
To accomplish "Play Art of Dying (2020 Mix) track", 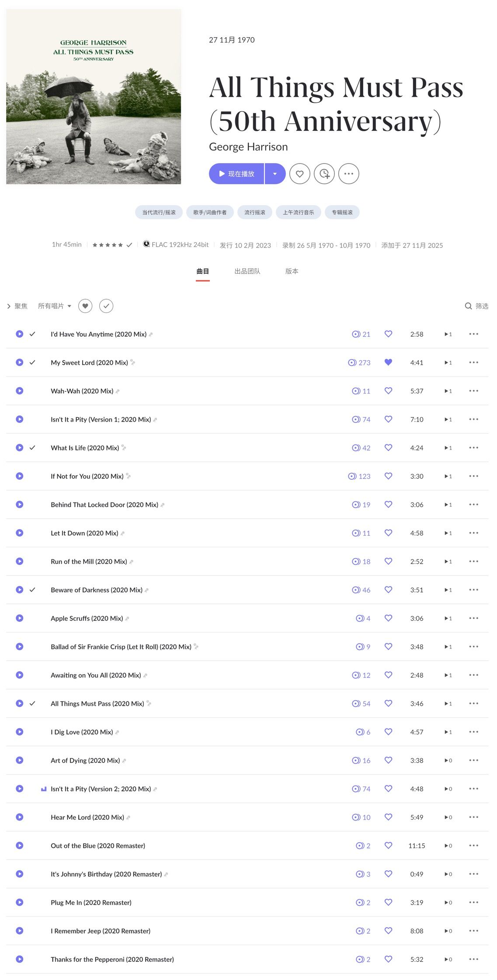I will click(19, 760).
